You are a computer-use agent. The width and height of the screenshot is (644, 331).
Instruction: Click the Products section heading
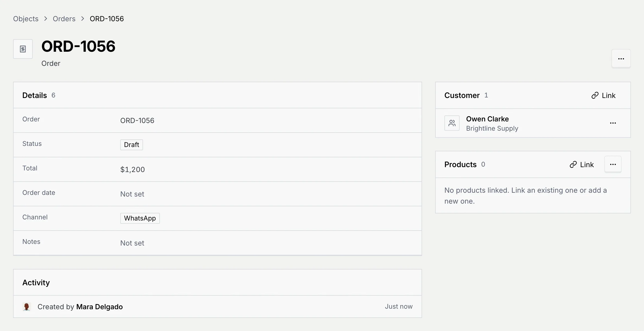(x=460, y=164)
